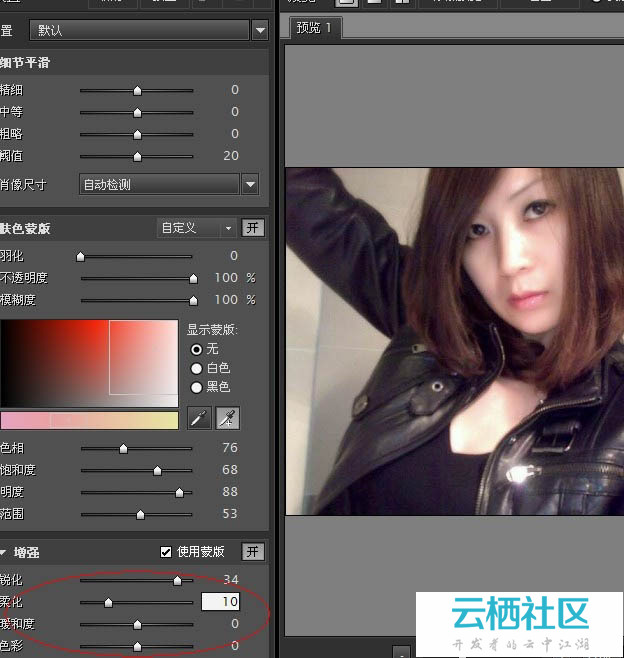This screenshot has width=624, height=658.
Task: Click the 显示蒙版 label
Action: coord(212,330)
